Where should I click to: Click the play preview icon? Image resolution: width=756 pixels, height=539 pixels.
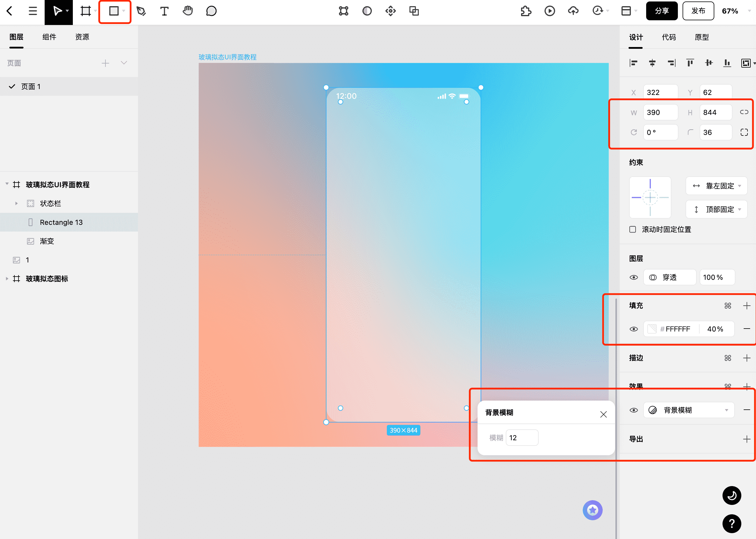tap(550, 11)
